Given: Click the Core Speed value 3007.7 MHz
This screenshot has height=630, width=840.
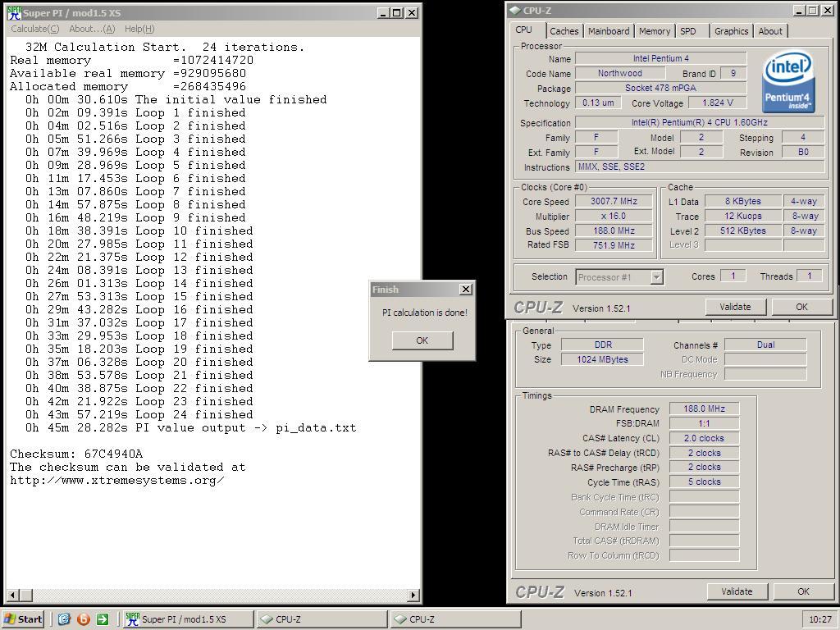Looking at the screenshot, I should coord(614,202).
